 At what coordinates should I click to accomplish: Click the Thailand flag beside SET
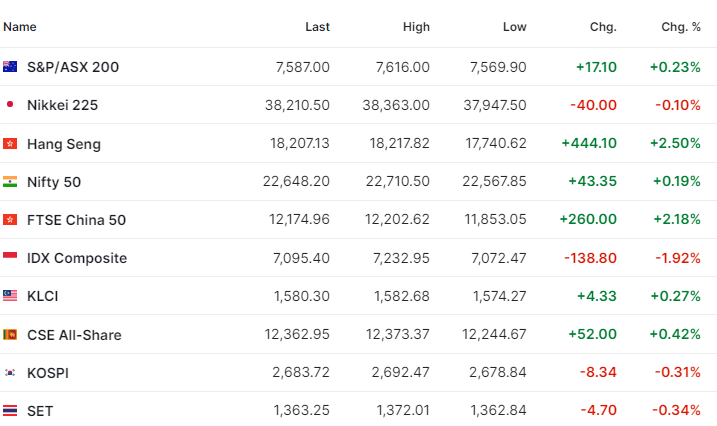point(10,410)
